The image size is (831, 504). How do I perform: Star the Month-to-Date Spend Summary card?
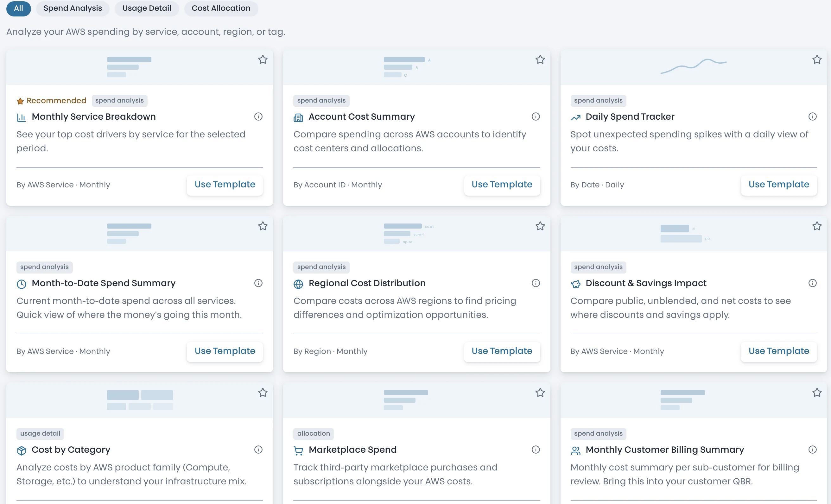click(x=263, y=226)
